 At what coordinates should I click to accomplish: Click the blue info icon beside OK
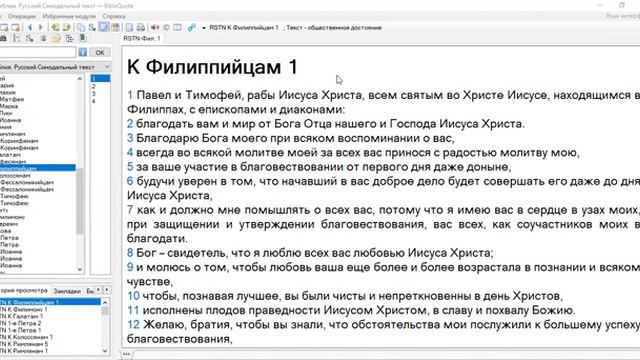pos(82,52)
